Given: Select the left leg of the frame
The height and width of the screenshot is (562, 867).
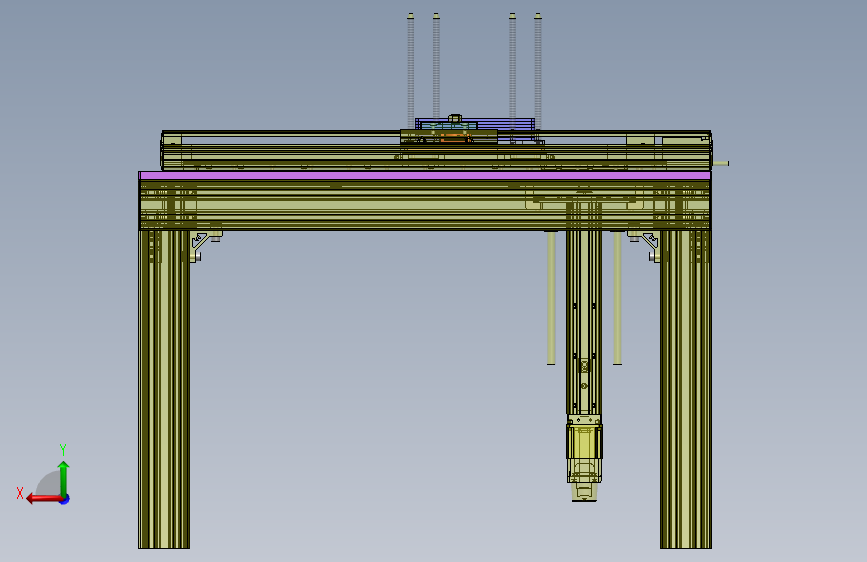Looking at the screenshot, I should coord(164,389).
